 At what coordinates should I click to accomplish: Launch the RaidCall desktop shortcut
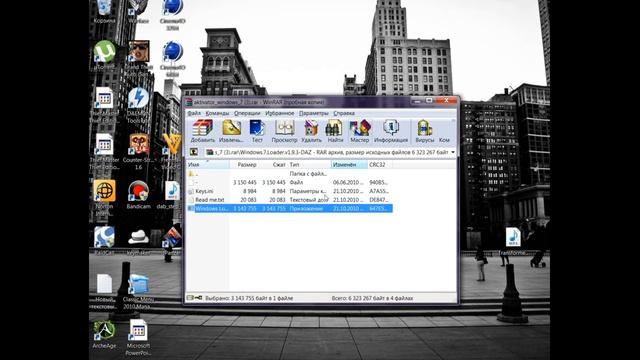(x=104, y=241)
